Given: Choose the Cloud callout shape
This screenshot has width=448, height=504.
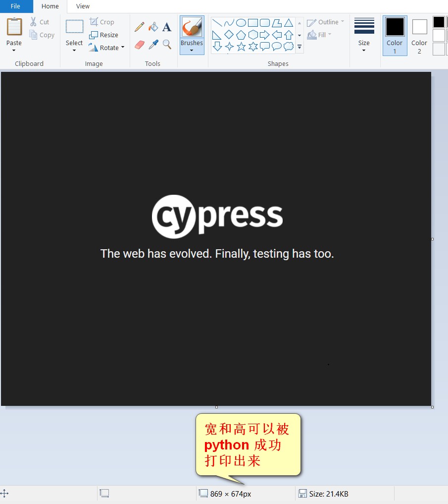Looking at the screenshot, I should click(289, 47).
